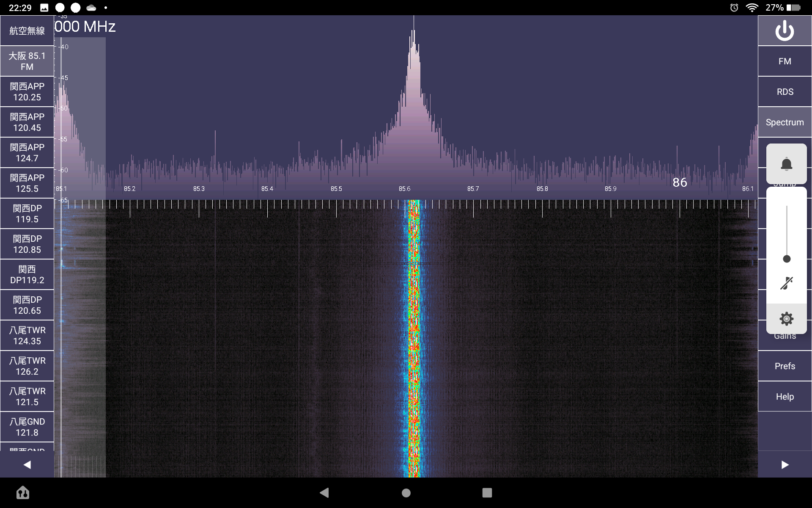Tune to 八尾TWR 124.35 preset
This screenshot has width=812, height=508.
point(27,336)
